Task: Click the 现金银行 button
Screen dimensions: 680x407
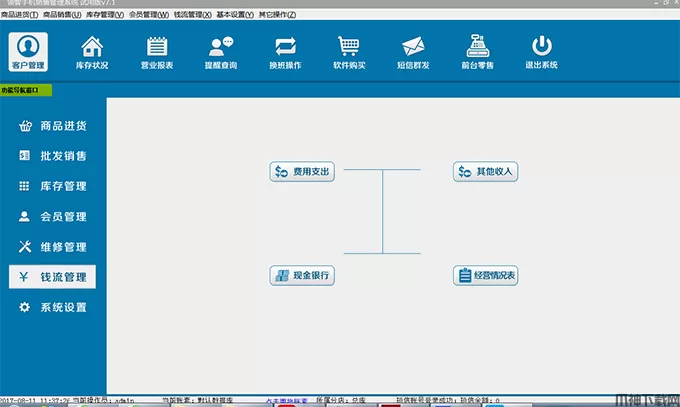Action: 302,276
